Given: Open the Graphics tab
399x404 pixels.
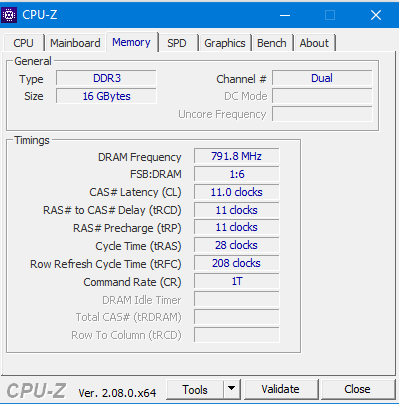Looking at the screenshot, I should point(225,43).
